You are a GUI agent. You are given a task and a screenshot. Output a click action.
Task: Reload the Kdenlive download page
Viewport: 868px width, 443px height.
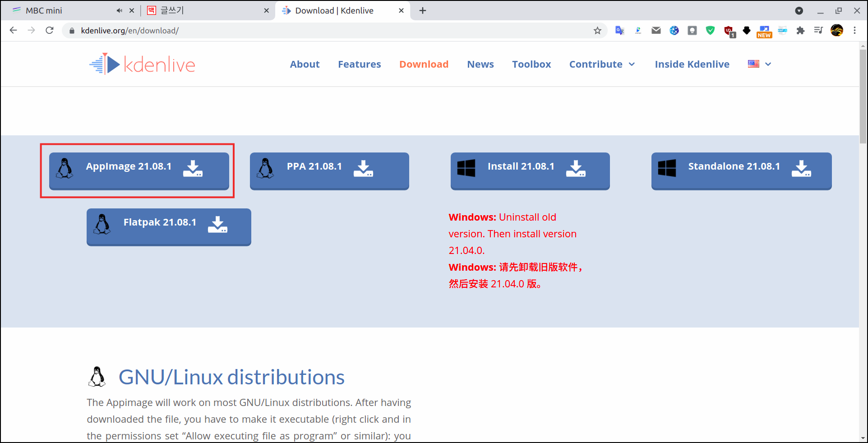coord(50,30)
